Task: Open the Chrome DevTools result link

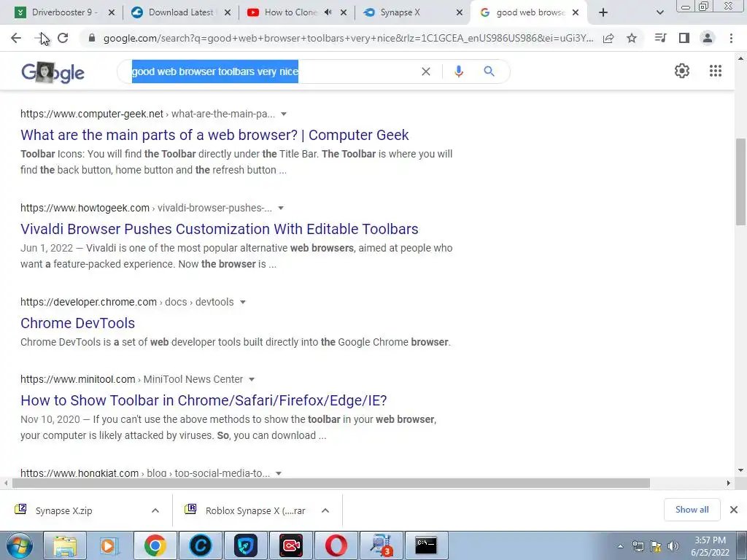Action: pos(77,323)
